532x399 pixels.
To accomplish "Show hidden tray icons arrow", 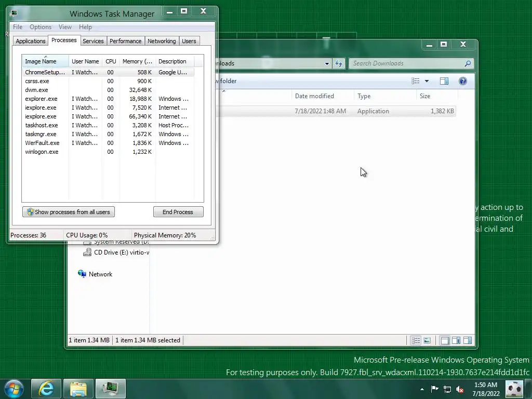I will tap(422, 390).
